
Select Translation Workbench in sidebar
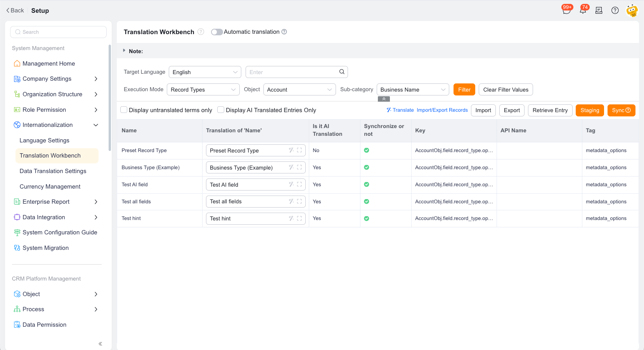point(57,156)
